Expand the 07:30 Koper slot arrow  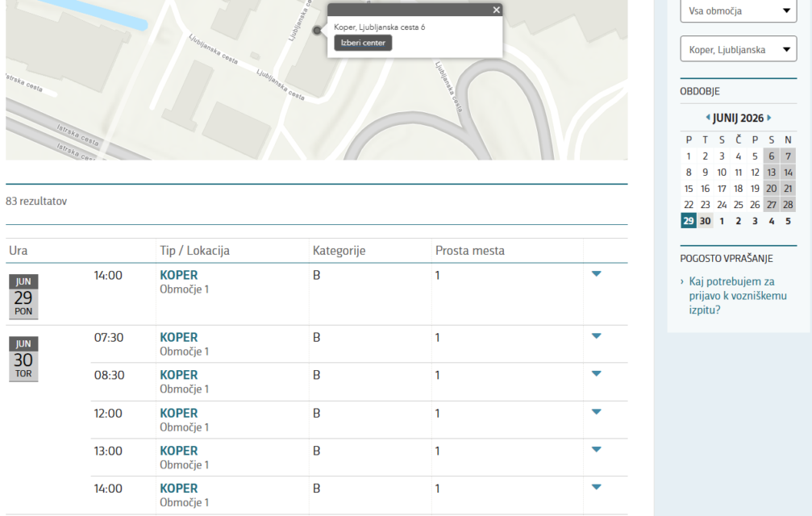596,336
